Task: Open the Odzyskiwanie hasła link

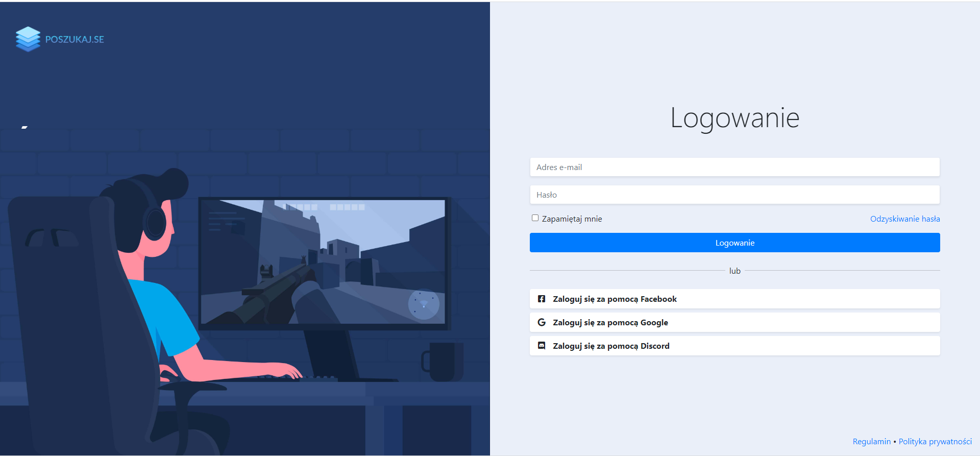Action: [904, 219]
